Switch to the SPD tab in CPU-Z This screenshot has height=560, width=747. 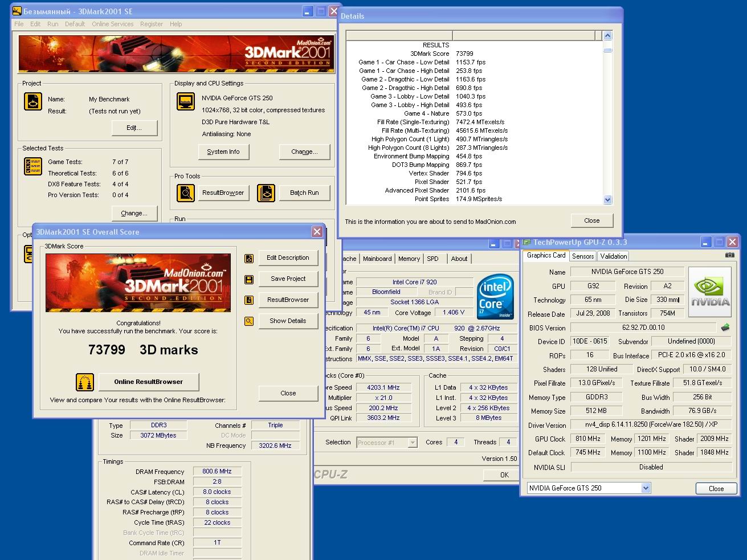[x=433, y=259]
